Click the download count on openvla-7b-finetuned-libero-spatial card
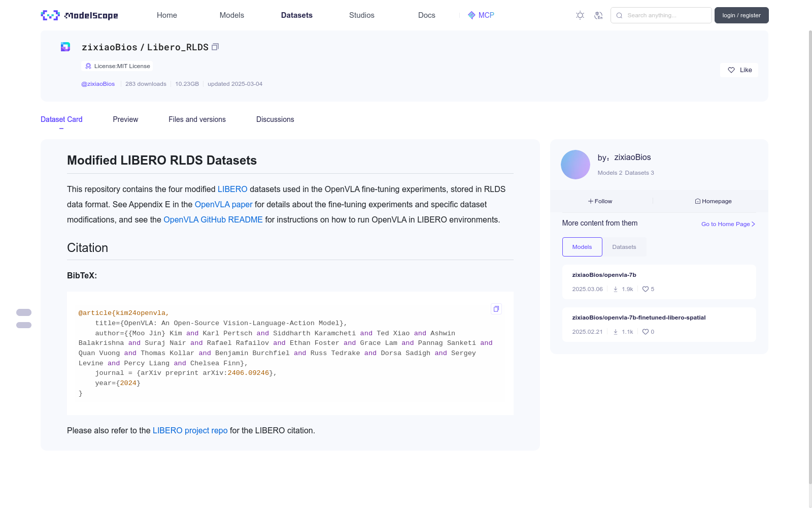 tap(623, 332)
